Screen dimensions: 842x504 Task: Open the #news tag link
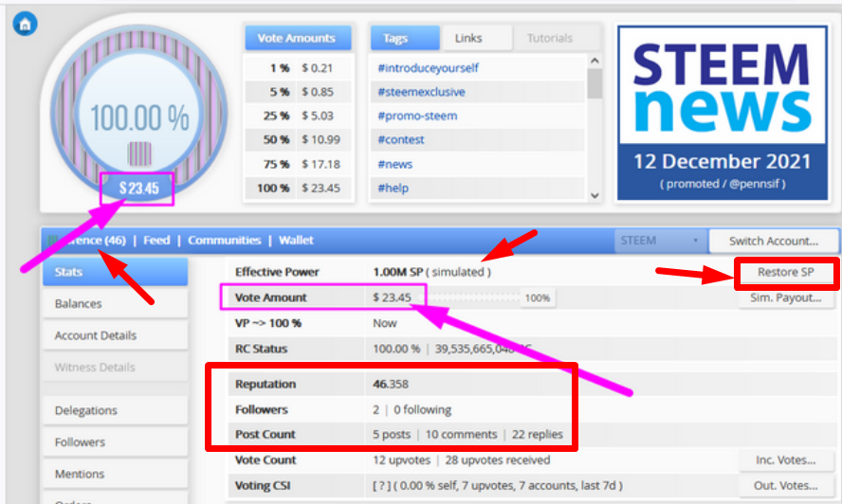click(394, 164)
